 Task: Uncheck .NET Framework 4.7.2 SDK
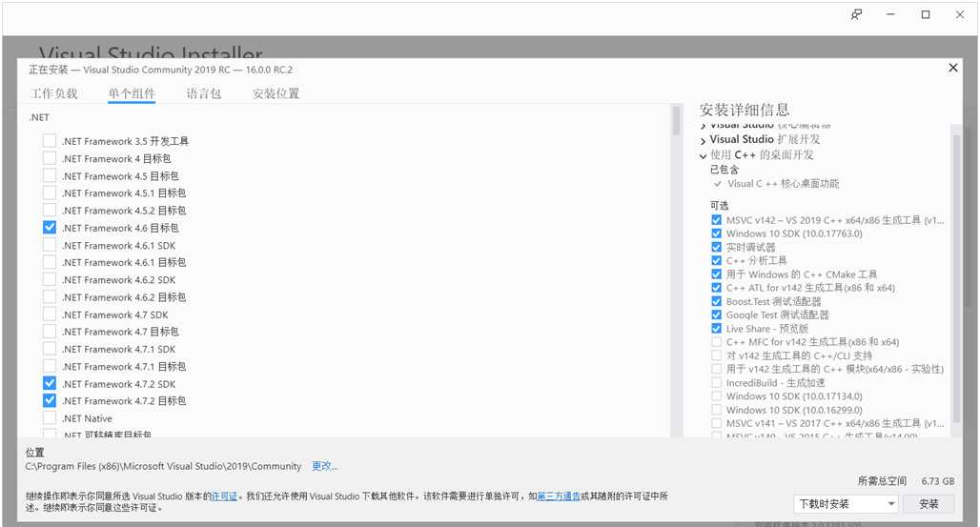pos(50,383)
